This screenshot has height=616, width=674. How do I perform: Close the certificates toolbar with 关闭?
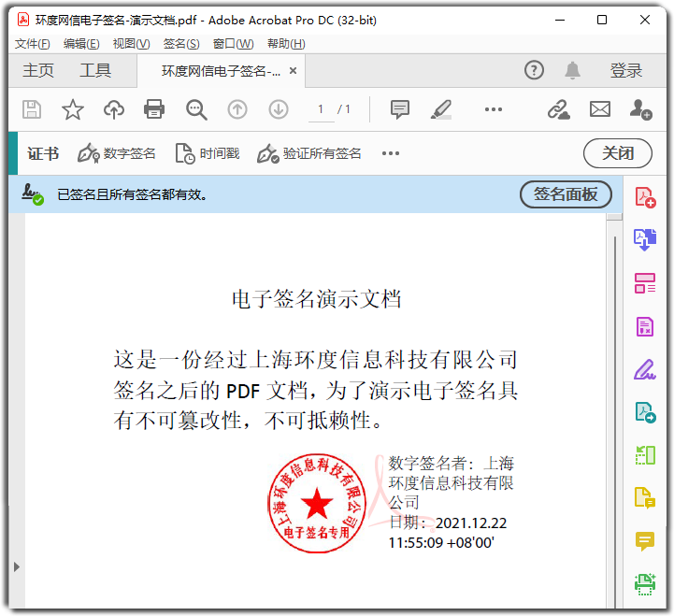[x=617, y=153]
